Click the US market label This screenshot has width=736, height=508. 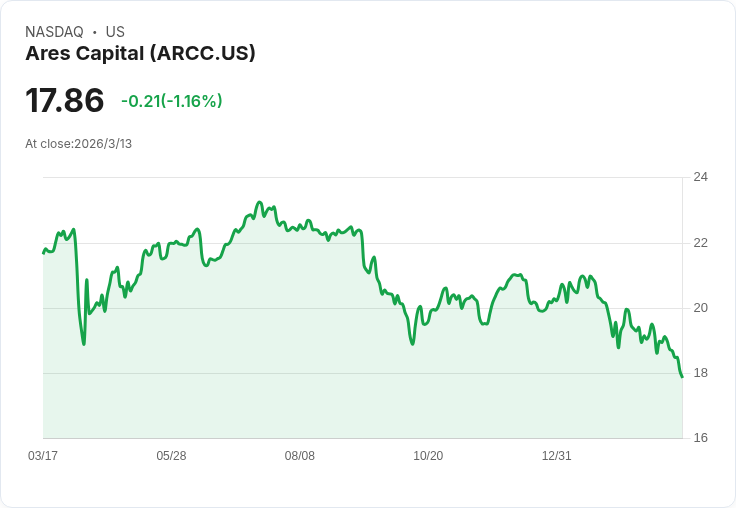pyautogui.click(x=115, y=32)
